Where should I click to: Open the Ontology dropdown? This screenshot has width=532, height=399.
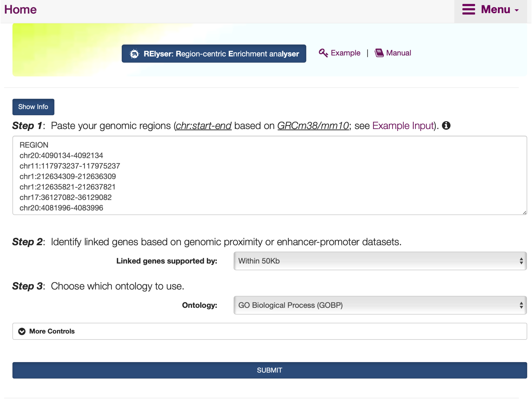point(380,305)
